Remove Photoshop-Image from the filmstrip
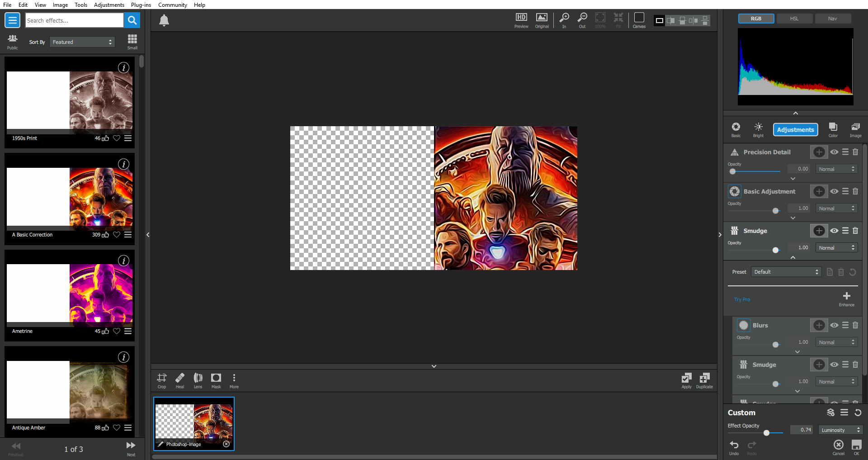Screen dimensions: 868x460 226,444
